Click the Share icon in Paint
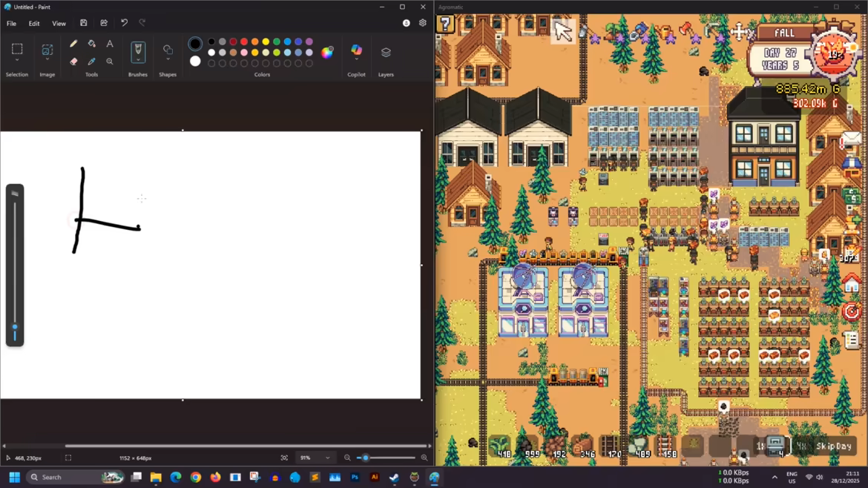868x488 pixels. (x=104, y=23)
